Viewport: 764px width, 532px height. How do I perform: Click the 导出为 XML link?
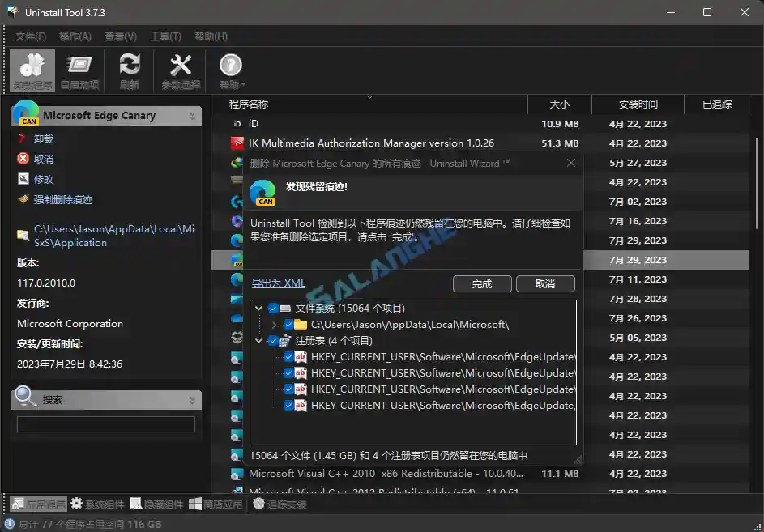click(x=278, y=283)
